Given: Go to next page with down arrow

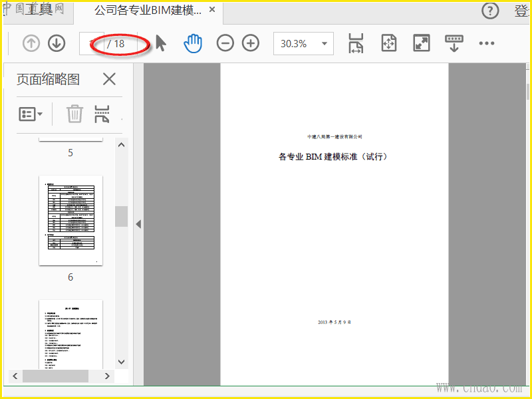Looking at the screenshot, I should [57, 43].
